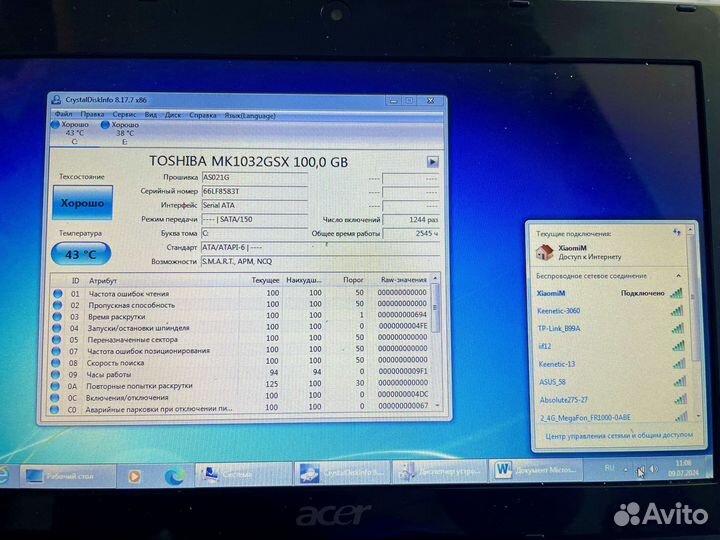Image resolution: width=720 pixels, height=540 pixels.
Task: Open the Язык(Language) menu
Action: [x=250, y=116]
